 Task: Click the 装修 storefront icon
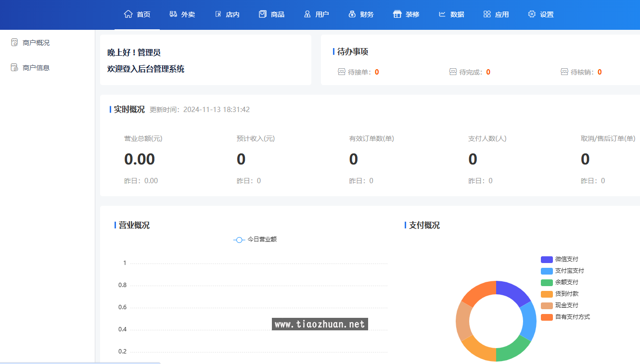(x=397, y=14)
